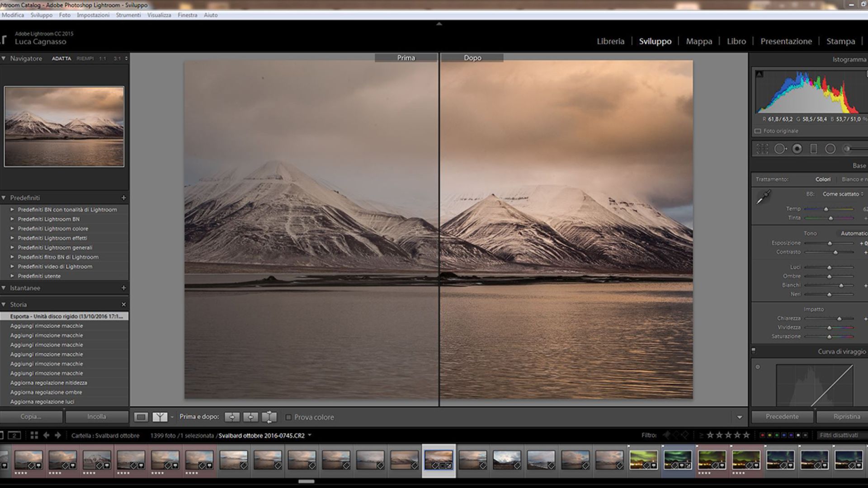Activate the red eye correction tool
The height and width of the screenshot is (488, 868).
pyautogui.click(x=797, y=149)
